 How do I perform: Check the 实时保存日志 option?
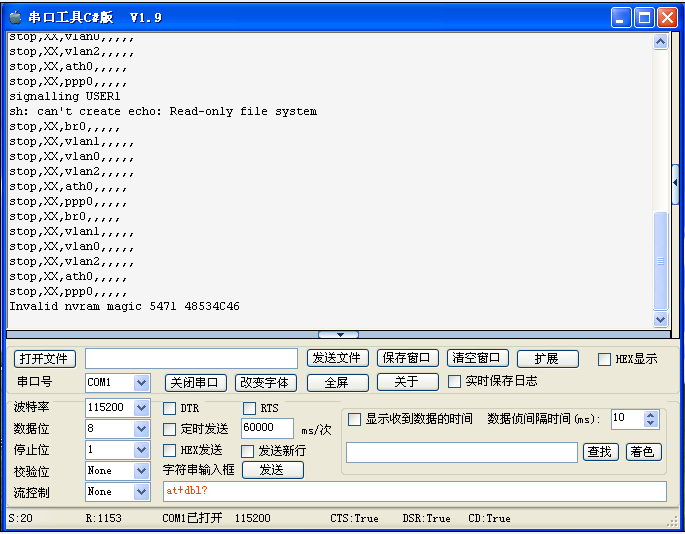click(455, 381)
